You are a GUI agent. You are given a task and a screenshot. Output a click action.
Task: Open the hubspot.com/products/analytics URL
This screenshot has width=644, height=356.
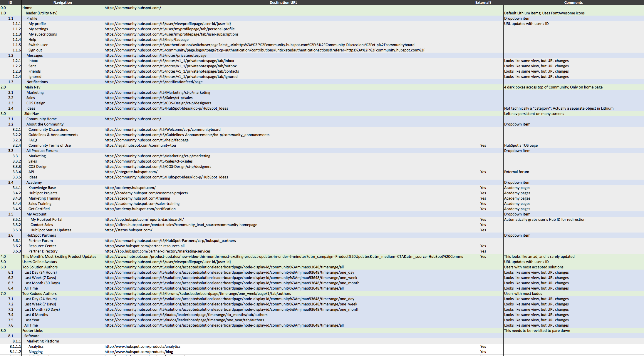(142, 347)
